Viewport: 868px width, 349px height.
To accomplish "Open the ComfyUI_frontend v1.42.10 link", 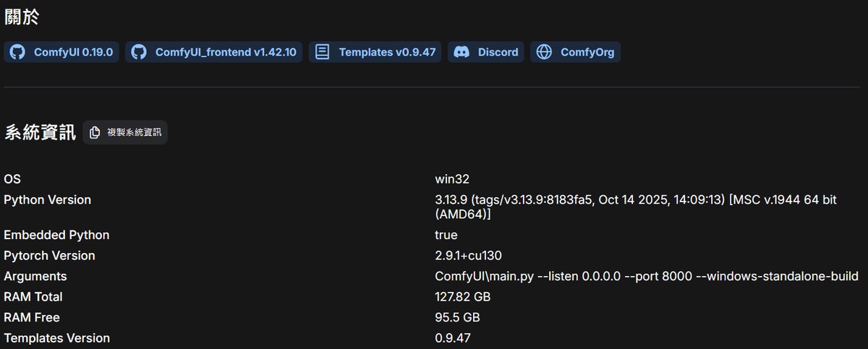I will [x=225, y=52].
